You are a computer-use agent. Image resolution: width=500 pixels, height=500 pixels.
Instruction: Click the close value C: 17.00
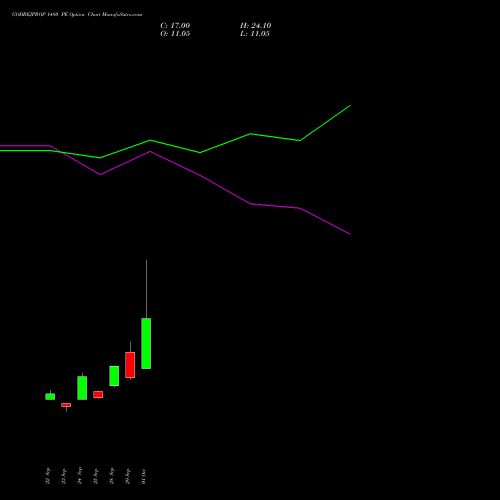(175, 26)
